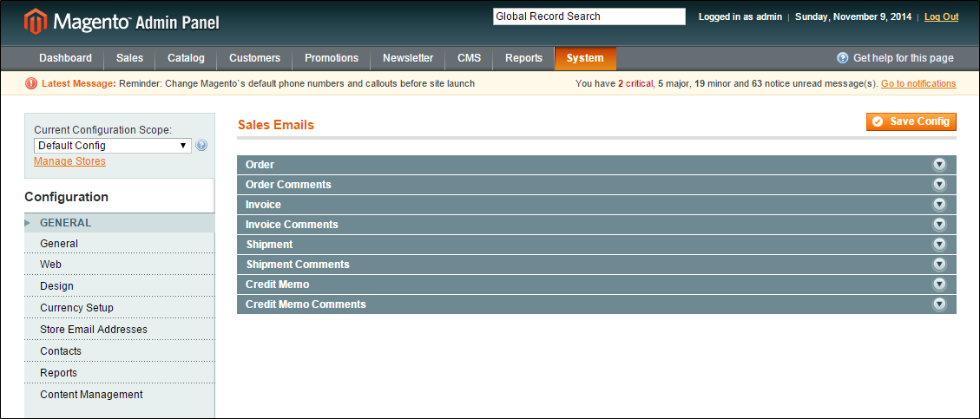Click the Magento logo icon
The image size is (980, 419).
tap(35, 22)
